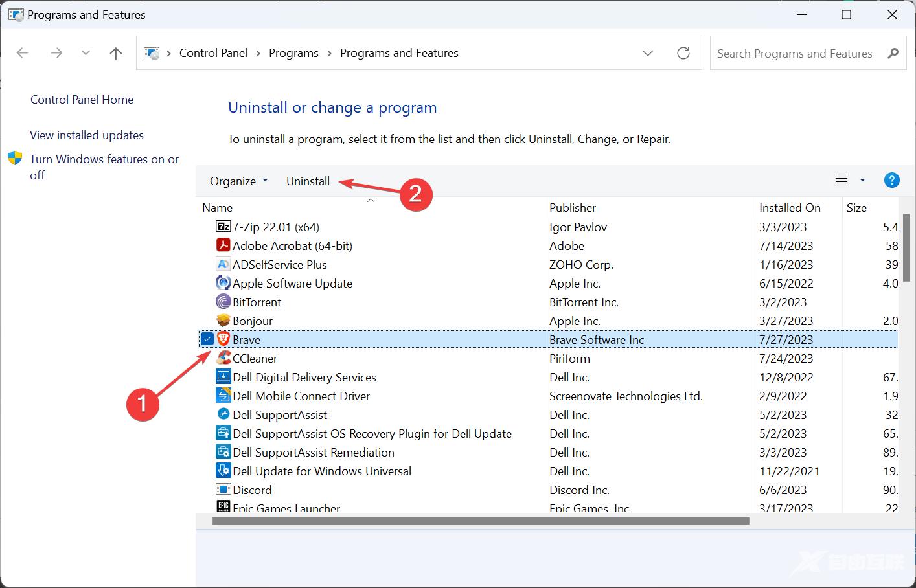Select Adobe Acrobat (64-bit) name
Screen dimensions: 916x588
[x=292, y=245]
